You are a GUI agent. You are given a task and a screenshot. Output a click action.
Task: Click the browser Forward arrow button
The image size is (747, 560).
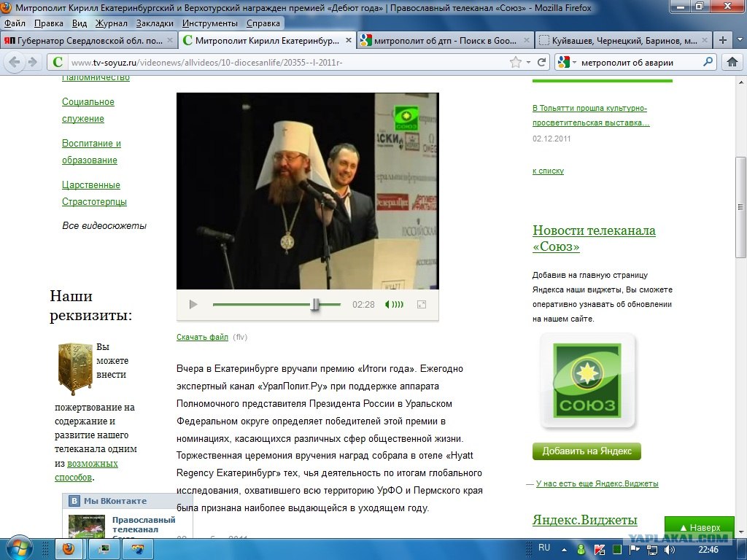point(32,62)
